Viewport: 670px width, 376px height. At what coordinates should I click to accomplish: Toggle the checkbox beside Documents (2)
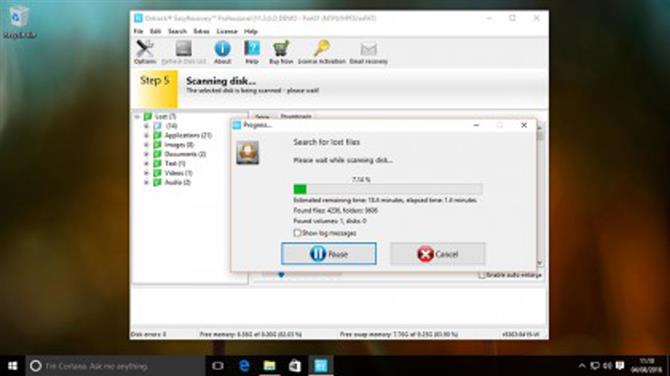[157, 154]
